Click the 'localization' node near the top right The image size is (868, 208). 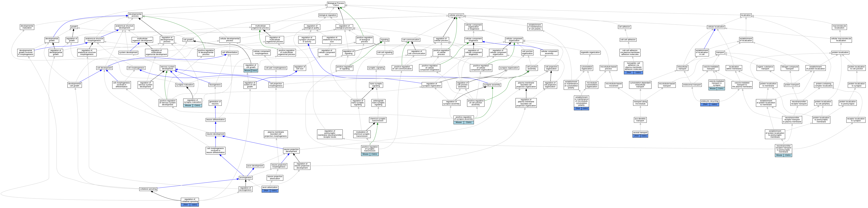[746, 15]
